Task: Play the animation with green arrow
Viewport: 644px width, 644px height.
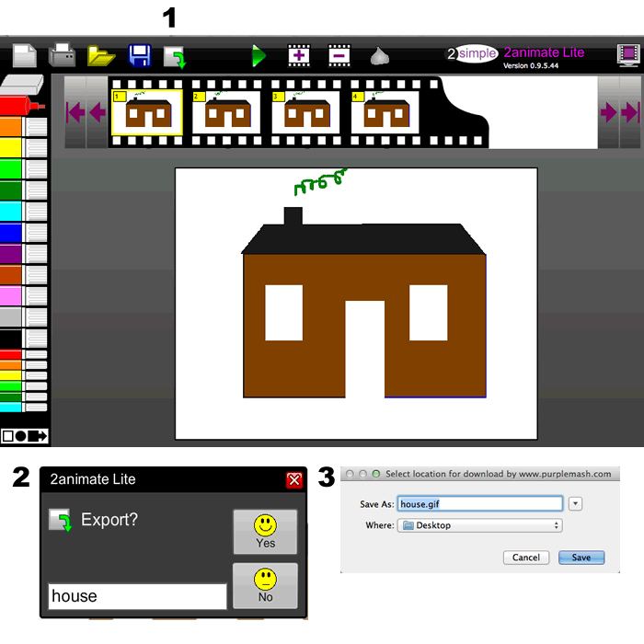Action: coord(259,55)
